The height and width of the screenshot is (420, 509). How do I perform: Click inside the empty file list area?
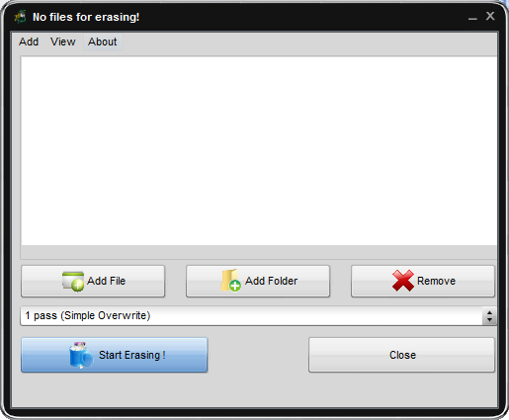[259, 150]
